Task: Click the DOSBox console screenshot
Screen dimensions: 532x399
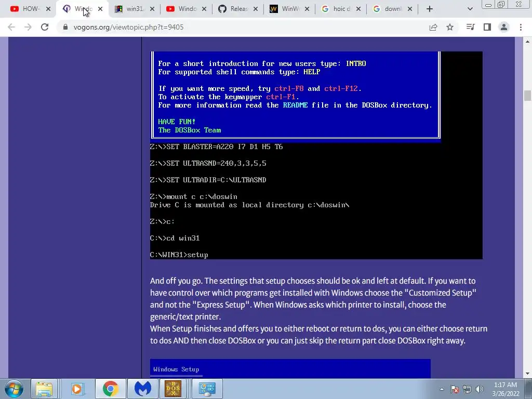Action: (316, 155)
